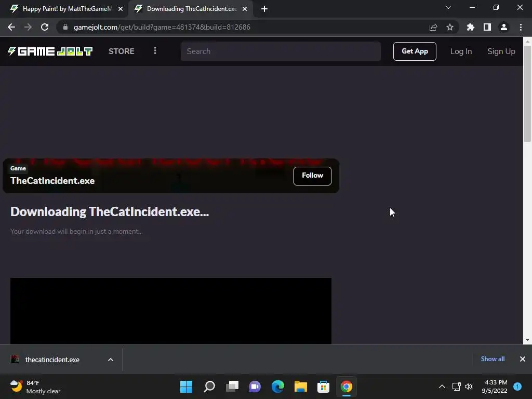Viewport: 532px width, 399px height.
Task: Click the Game Jolt logo
Action: click(50, 51)
